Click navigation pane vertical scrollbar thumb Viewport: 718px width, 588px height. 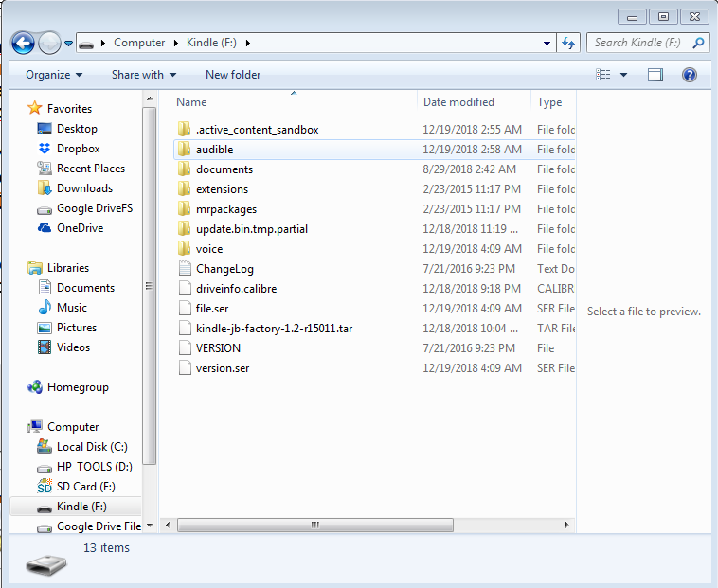coord(150,286)
